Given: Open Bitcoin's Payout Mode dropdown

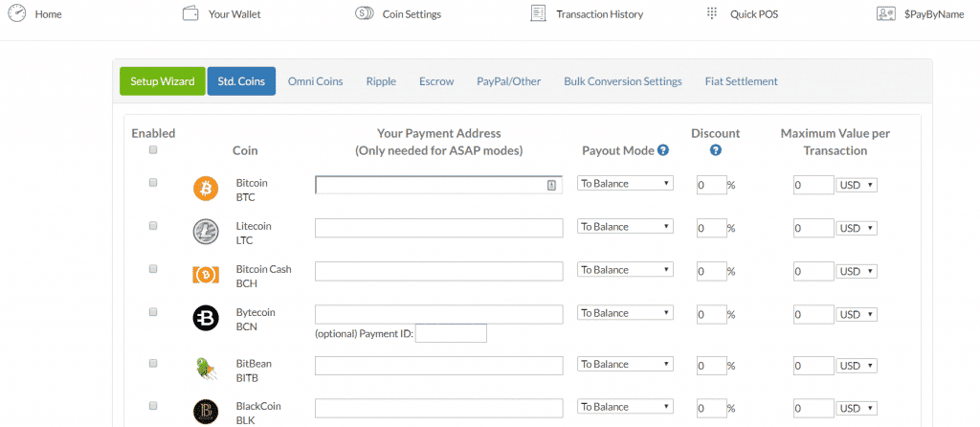Looking at the screenshot, I should [625, 183].
